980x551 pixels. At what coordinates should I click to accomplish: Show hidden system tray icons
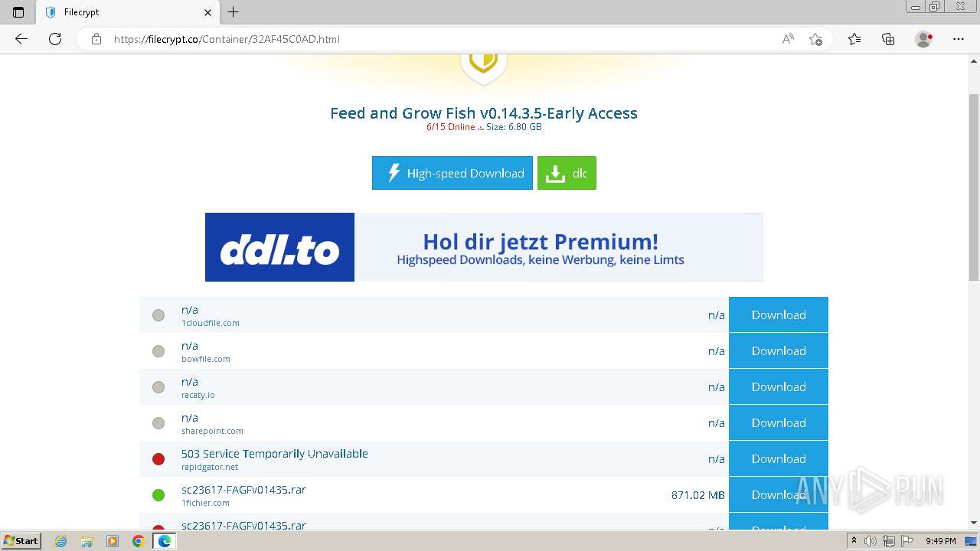click(854, 541)
